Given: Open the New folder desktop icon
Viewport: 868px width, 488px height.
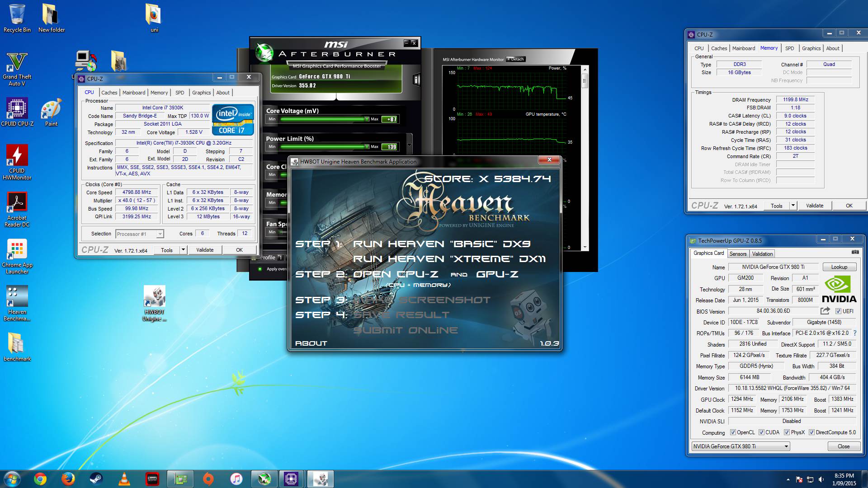Looking at the screenshot, I should pyautogui.click(x=51, y=18).
